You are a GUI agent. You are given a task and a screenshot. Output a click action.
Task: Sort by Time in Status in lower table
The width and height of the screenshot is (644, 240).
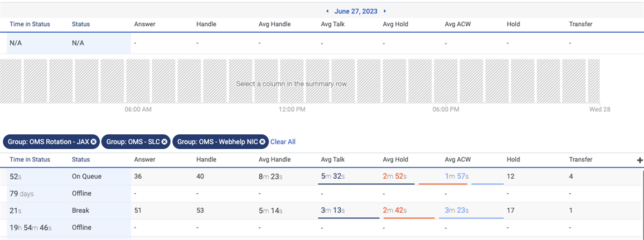pyautogui.click(x=30, y=159)
